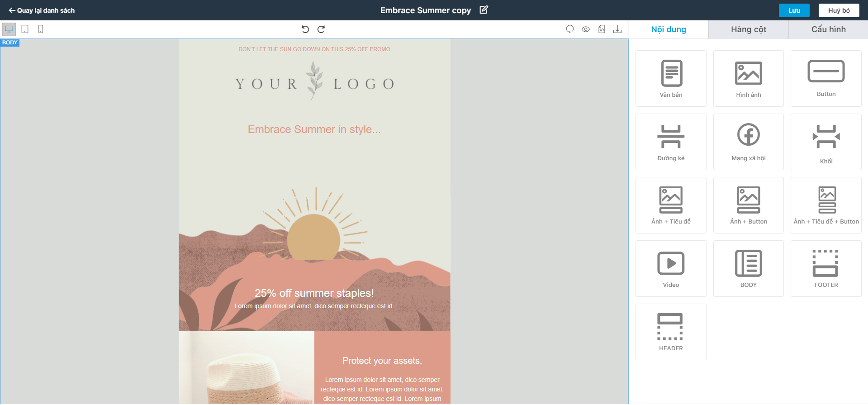This screenshot has width=868, height=405.
Task: Add a BODY section block
Action: (x=749, y=269)
